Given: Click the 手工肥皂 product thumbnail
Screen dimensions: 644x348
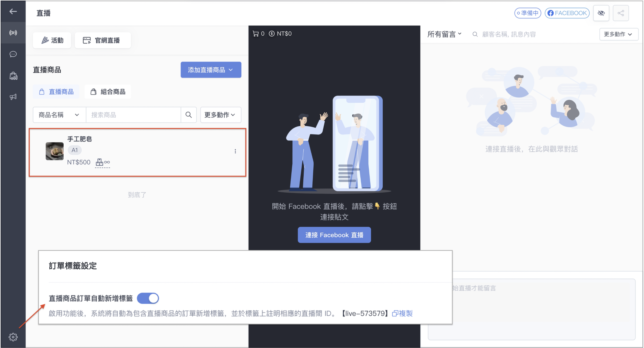Looking at the screenshot, I should [55, 151].
